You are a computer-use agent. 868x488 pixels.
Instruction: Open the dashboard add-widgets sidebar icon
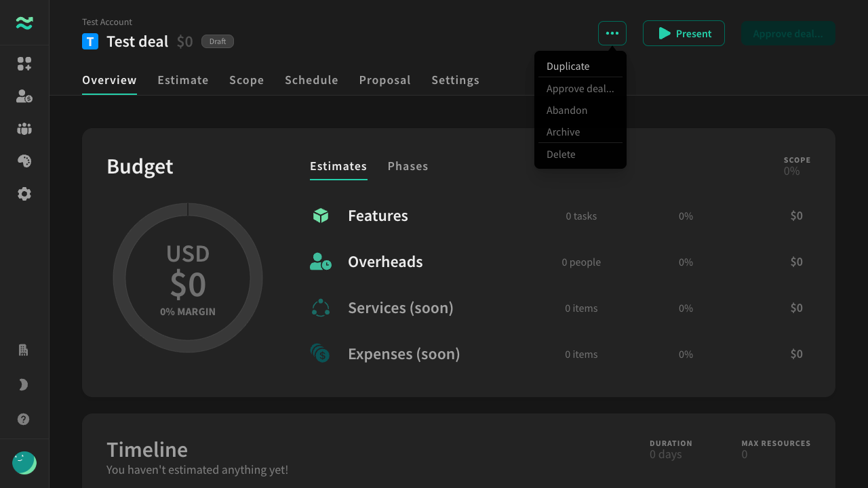[24, 64]
